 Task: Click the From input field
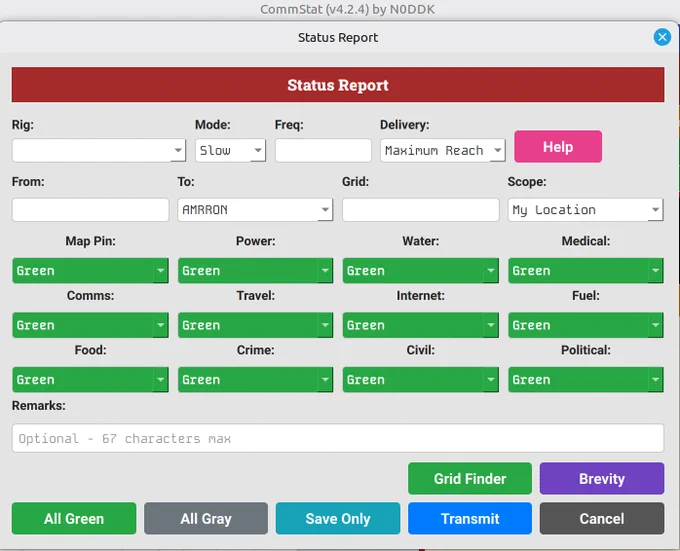pyautogui.click(x=90, y=210)
